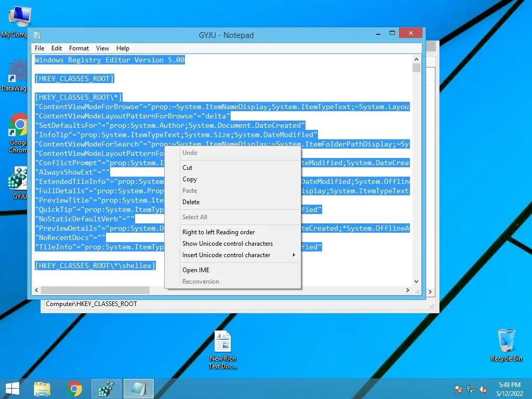This screenshot has height=399, width=532.
Task: Click the Notepad title bar icon
Action: (x=37, y=35)
